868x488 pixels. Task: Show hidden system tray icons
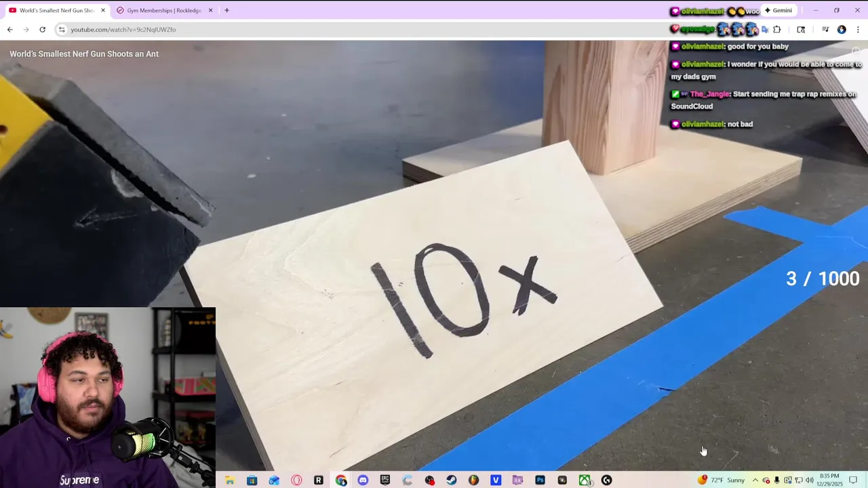click(755, 480)
